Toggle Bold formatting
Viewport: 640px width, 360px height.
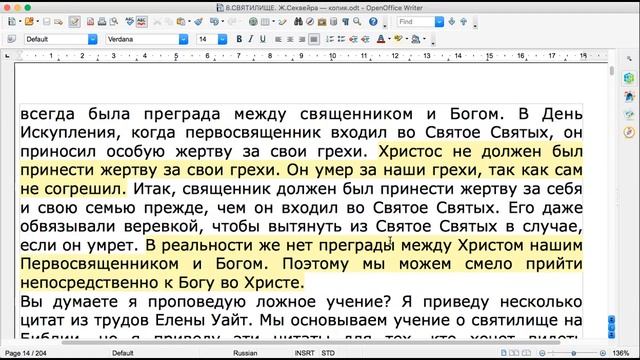[x=239, y=39]
